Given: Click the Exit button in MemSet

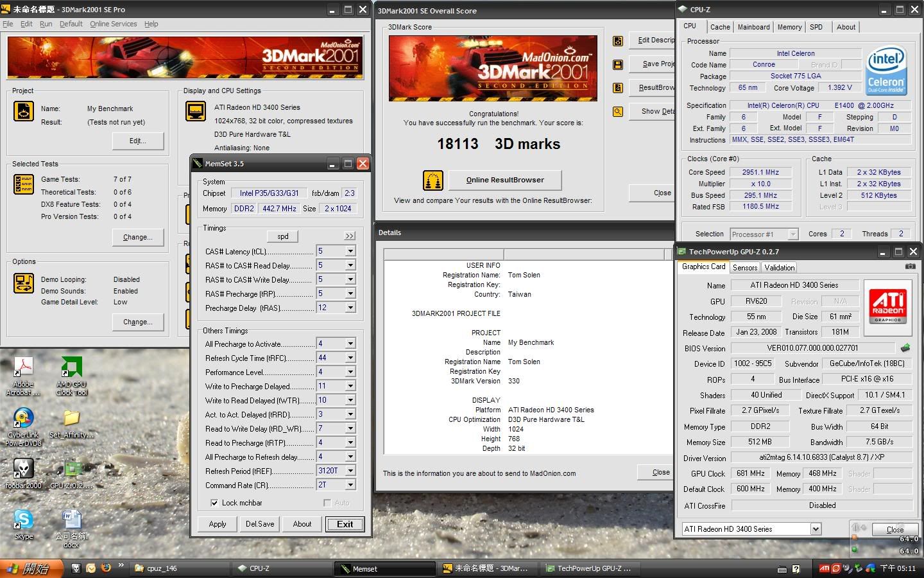Looking at the screenshot, I should coord(345,524).
